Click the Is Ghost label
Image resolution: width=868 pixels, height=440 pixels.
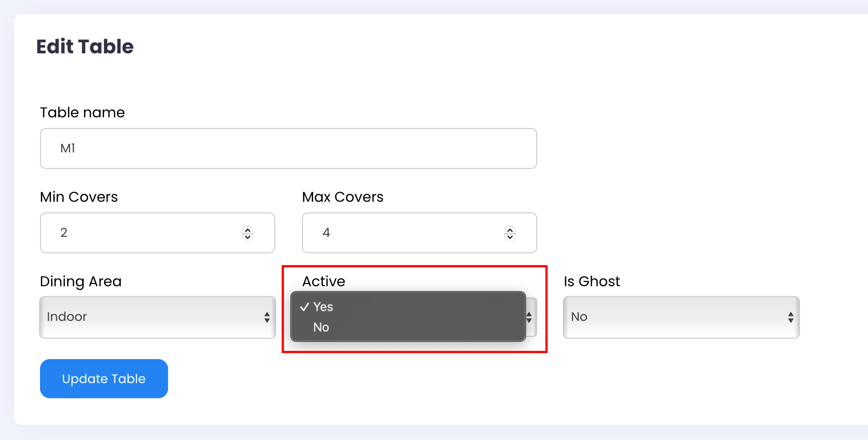(591, 281)
